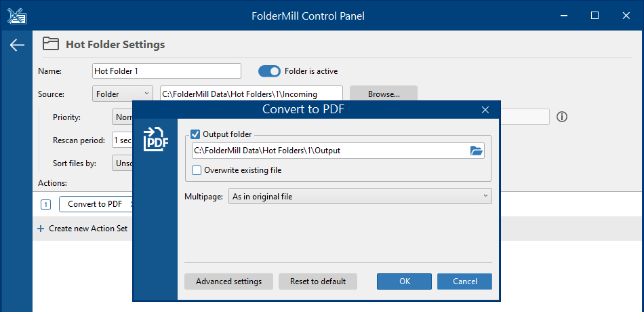644x312 pixels.
Task: Toggle the Folder is active switch
Action: click(269, 71)
